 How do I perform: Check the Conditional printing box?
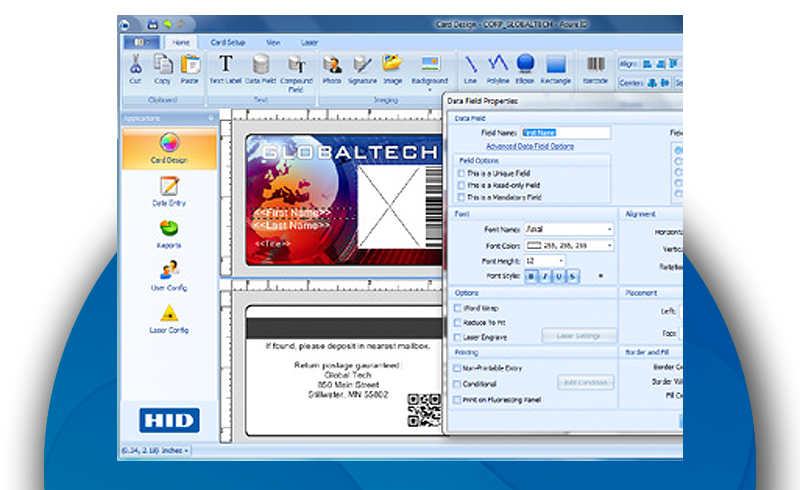click(457, 384)
